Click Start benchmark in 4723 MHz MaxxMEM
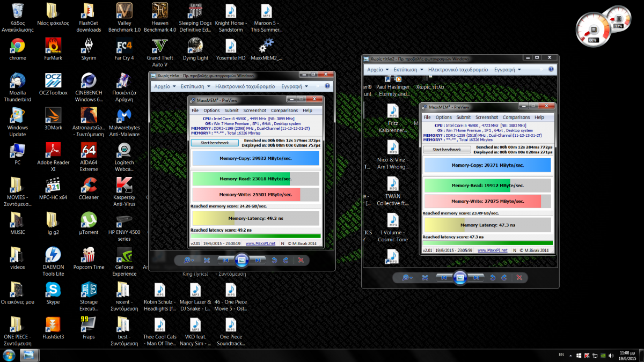644x362 pixels. (x=447, y=150)
